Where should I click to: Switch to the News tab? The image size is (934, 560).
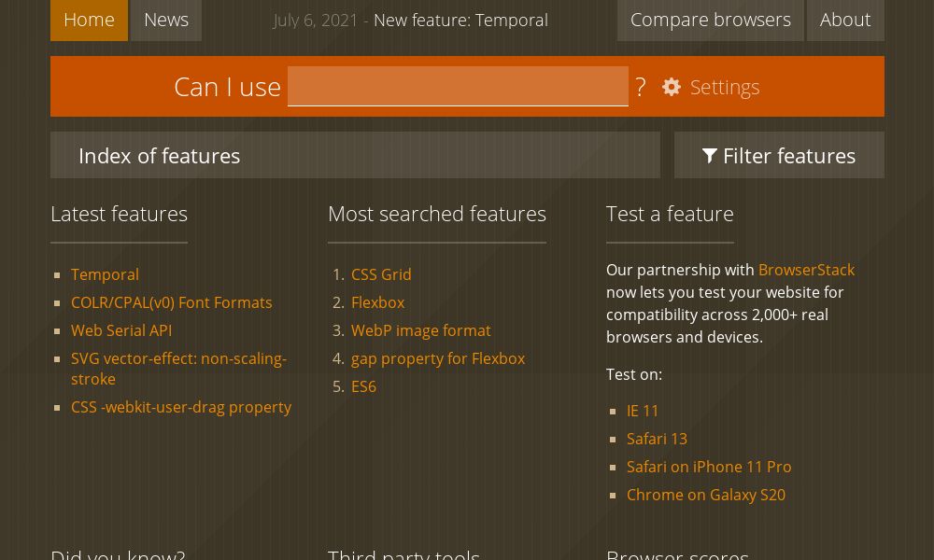click(x=165, y=20)
